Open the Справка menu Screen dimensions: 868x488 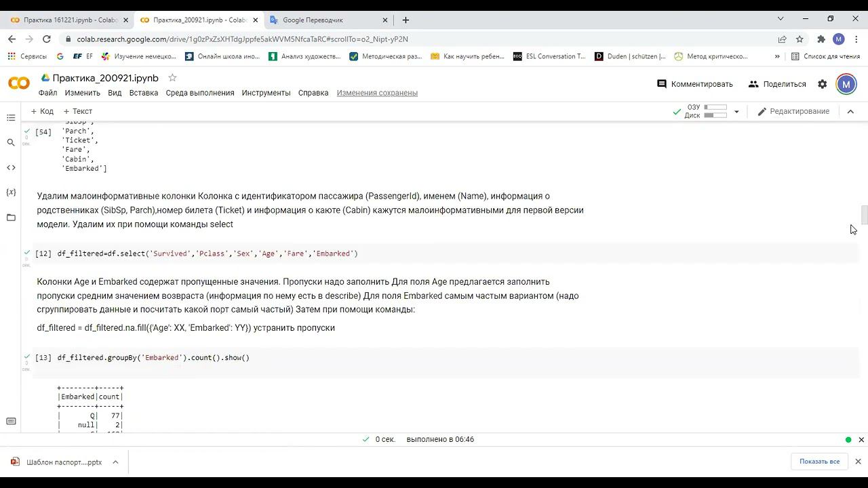pyautogui.click(x=313, y=93)
